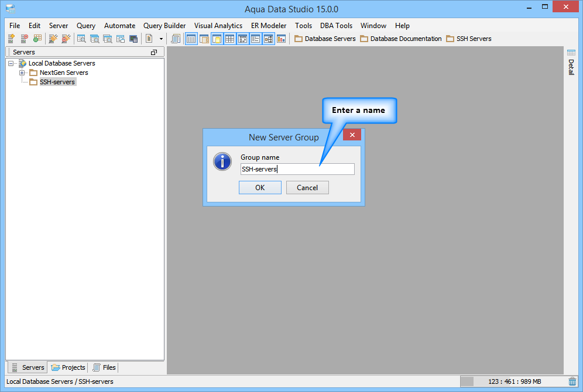Screen dimensions: 583x392
Task: Switch to the Files bottom tab
Action: (104, 367)
